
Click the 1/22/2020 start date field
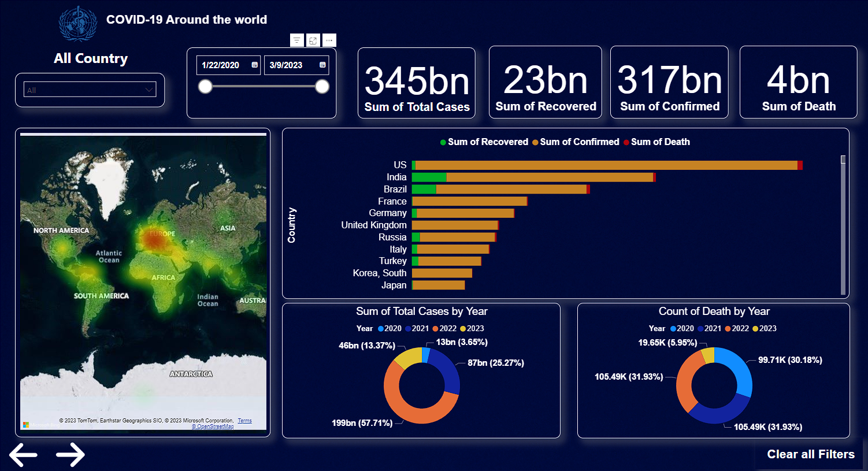pyautogui.click(x=222, y=65)
